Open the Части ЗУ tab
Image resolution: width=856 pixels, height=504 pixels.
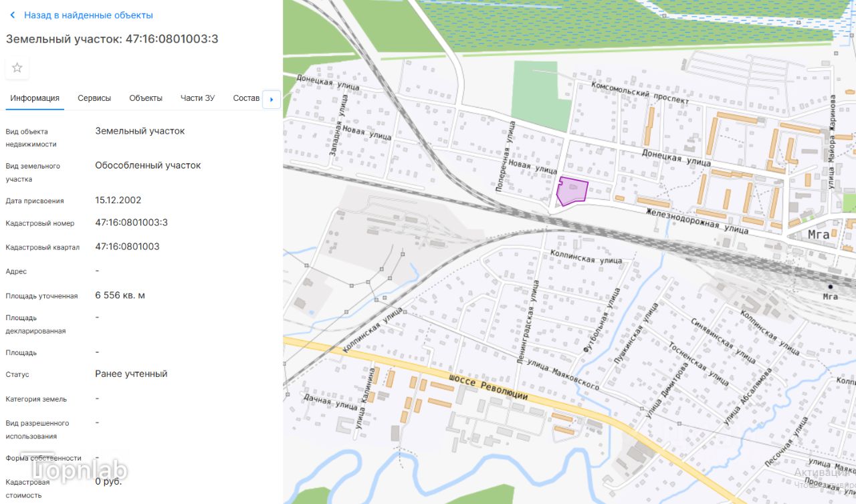point(197,98)
